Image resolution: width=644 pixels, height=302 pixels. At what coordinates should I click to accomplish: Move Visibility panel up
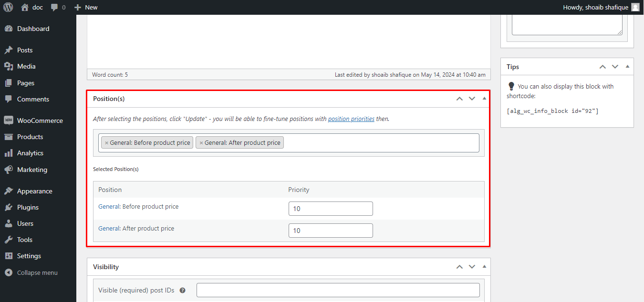pos(459,267)
